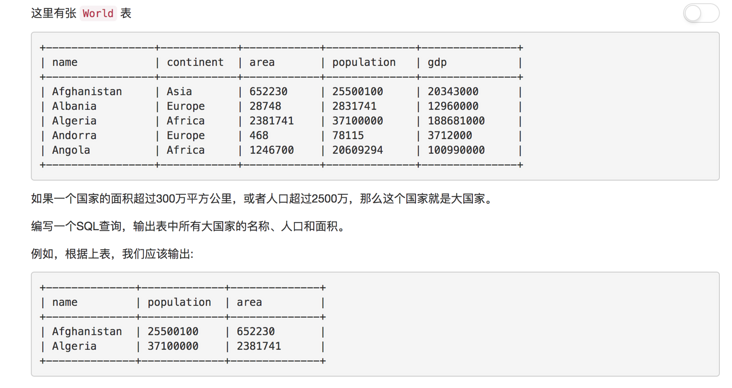Select Algeria's area value 2381741 in World table
The height and width of the screenshot is (388, 732).
pos(271,121)
